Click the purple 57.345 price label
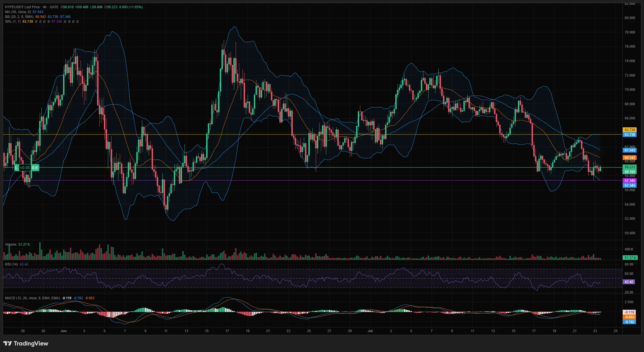Image resolution: width=644 pixels, height=352 pixels. (630, 181)
